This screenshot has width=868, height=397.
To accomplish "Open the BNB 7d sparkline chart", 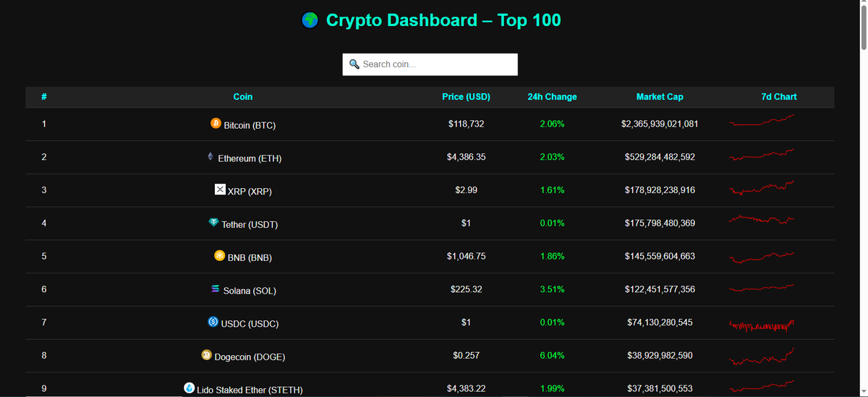I will pyautogui.click(x=762, y=257).
